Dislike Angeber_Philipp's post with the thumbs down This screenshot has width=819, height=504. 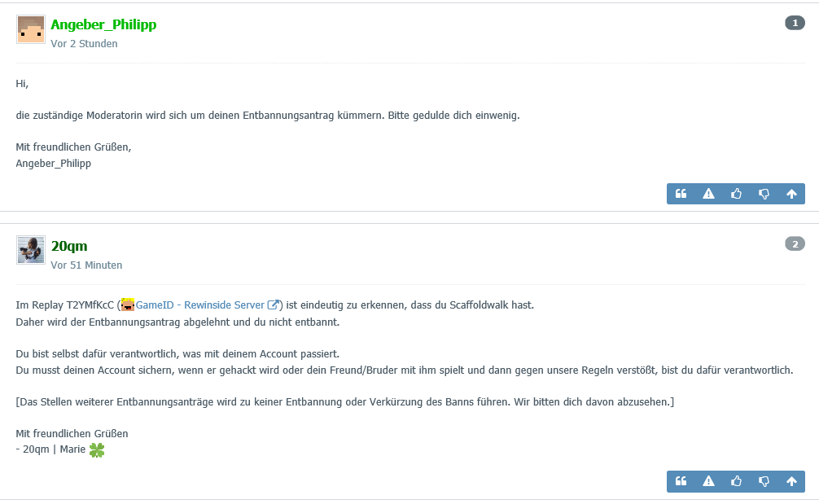764,194
